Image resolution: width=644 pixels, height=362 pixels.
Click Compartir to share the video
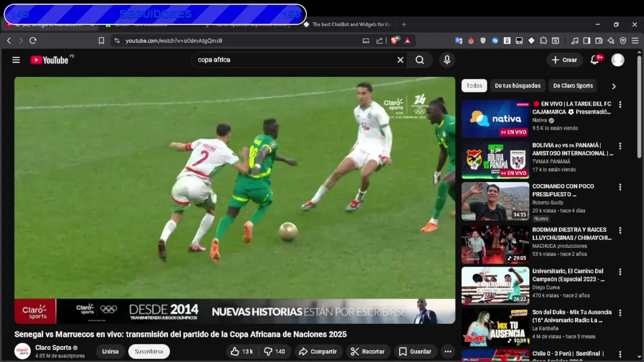coord(317,351)
